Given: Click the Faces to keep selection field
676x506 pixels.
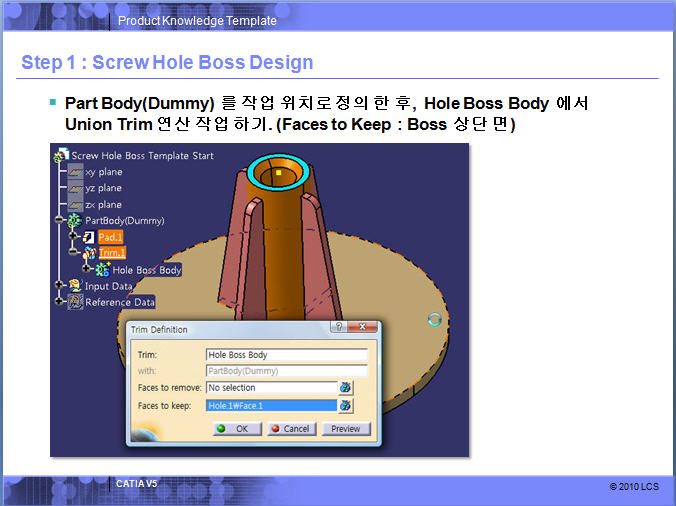Looking at the screenshot, I should [x=270, y=406].
